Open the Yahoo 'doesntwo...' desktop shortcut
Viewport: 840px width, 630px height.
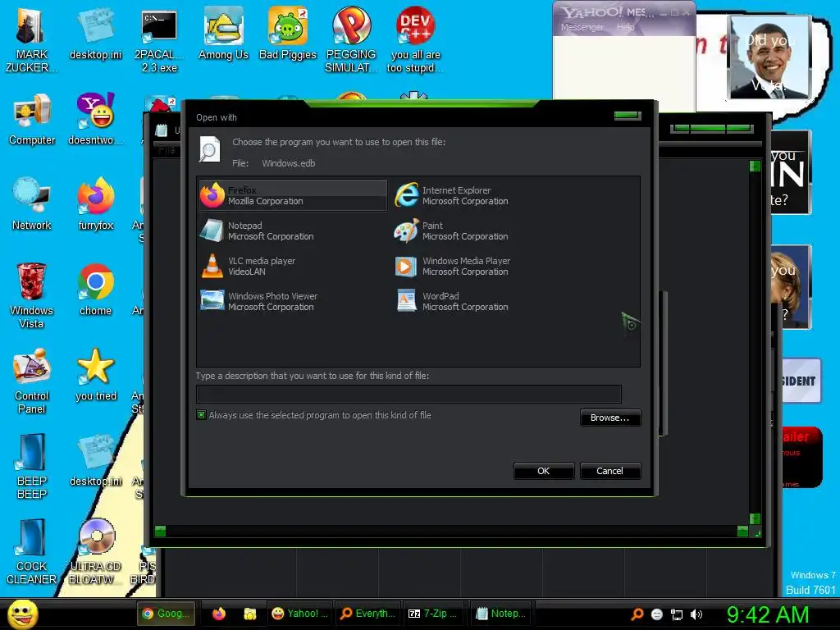[95, 120]
